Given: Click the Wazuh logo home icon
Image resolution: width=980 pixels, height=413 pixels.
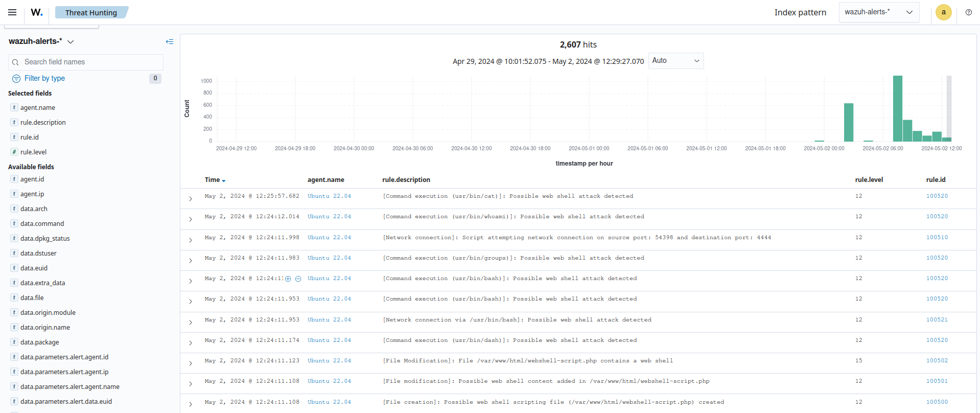Looking at the screenshot, I should tap(36, 12).
